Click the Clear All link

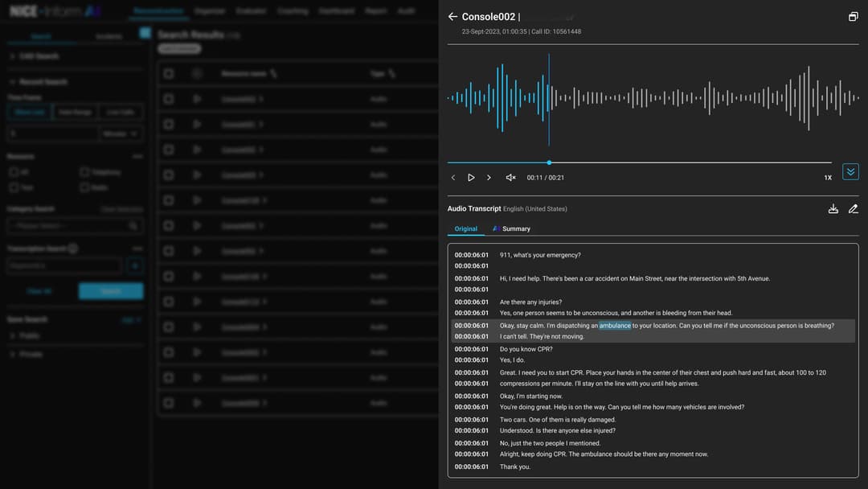click(39, 291)
